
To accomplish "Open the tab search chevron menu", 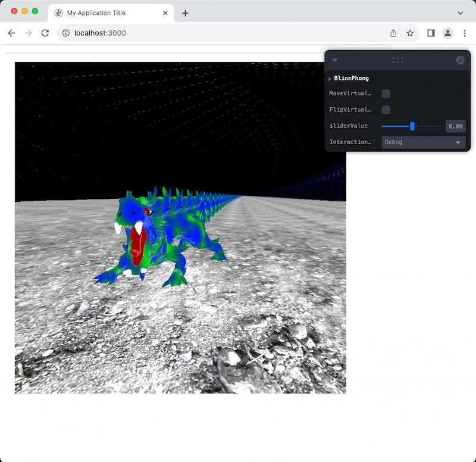I will 460,13.
